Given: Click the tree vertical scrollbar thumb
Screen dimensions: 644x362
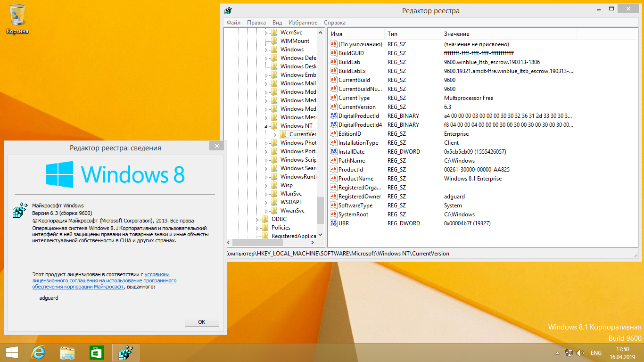Looking at the screenshot, I should pyautogui.click(x=321, y=211).
